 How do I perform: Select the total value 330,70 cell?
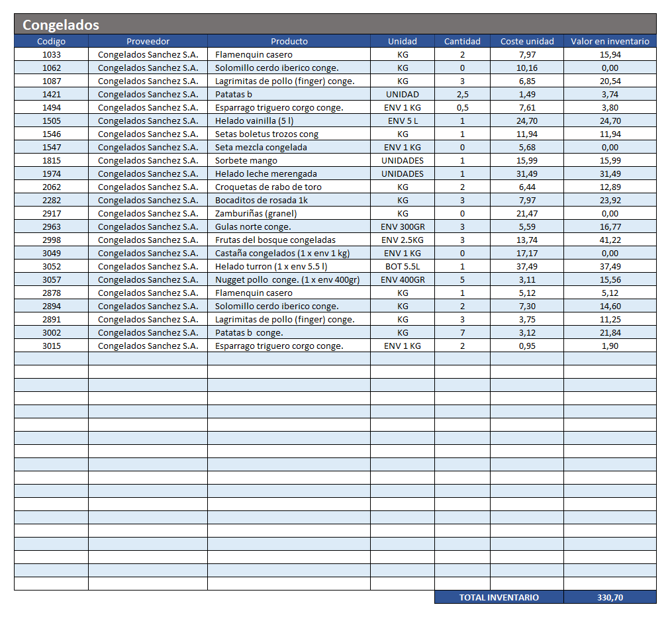610,597
